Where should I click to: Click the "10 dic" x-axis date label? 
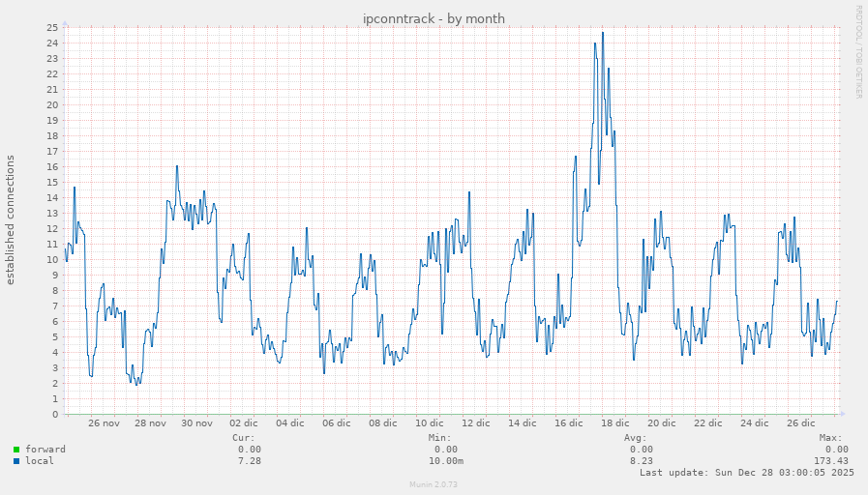430,423
